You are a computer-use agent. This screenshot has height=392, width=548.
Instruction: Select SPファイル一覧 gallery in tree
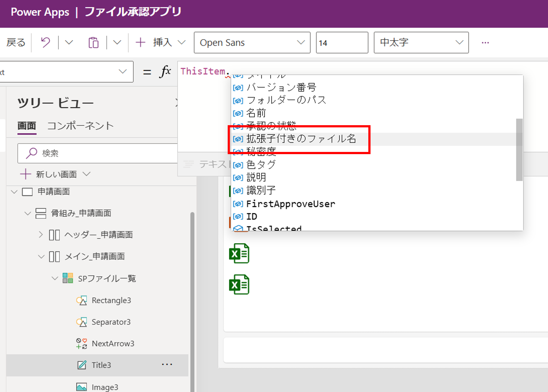pyautogui.click(x=107, y=278)
